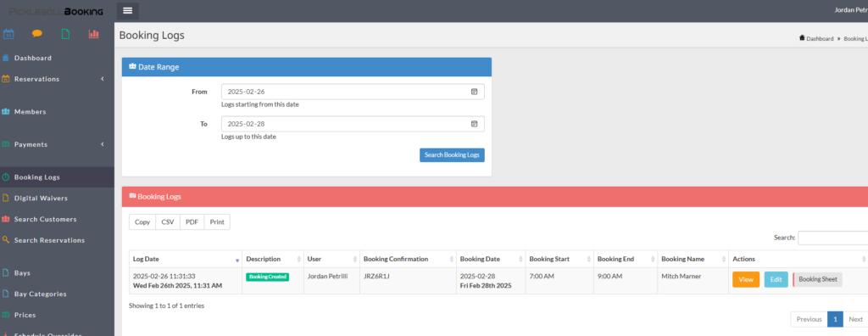Image resolution: width=868 pixels, height=336 pixels.
Task: Sort table by Log Date column
Action: tap(186, 259)
